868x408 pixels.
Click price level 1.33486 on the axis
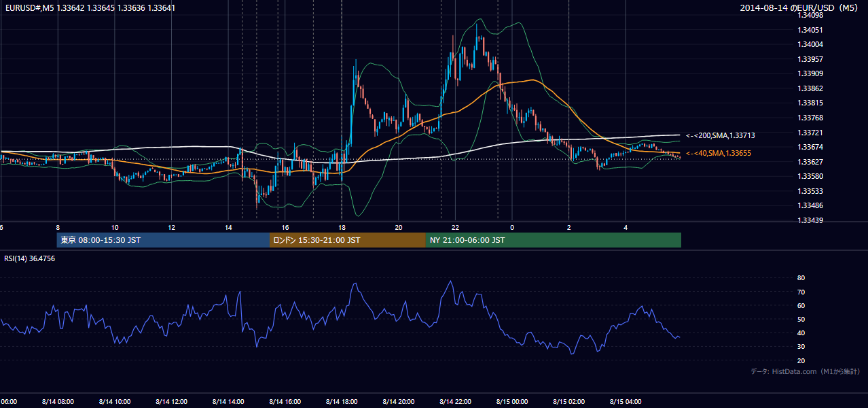[810, 205]
